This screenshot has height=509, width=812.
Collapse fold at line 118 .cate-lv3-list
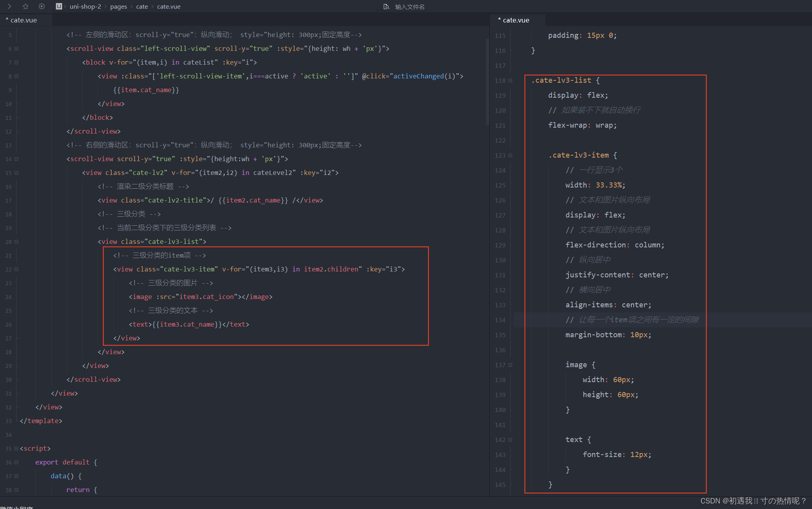click(x=511, y=81)
